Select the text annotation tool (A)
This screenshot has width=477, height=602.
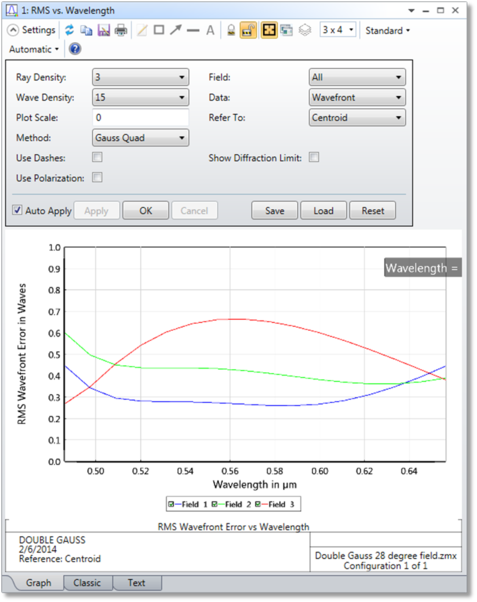coord(210,30)
